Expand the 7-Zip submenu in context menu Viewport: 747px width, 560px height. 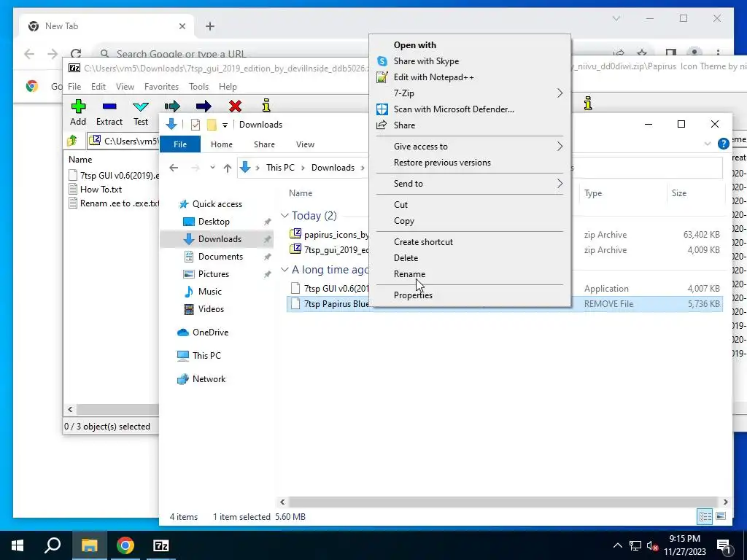(560, 93)
